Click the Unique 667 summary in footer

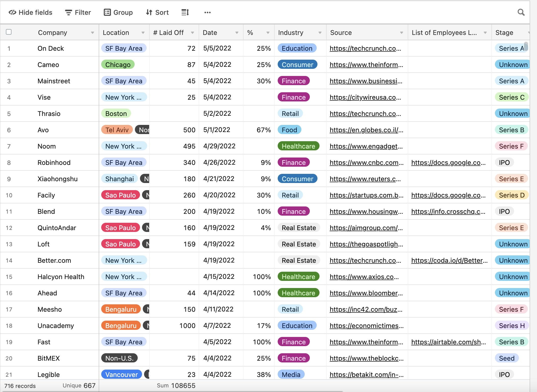click(x=79, y=386)
